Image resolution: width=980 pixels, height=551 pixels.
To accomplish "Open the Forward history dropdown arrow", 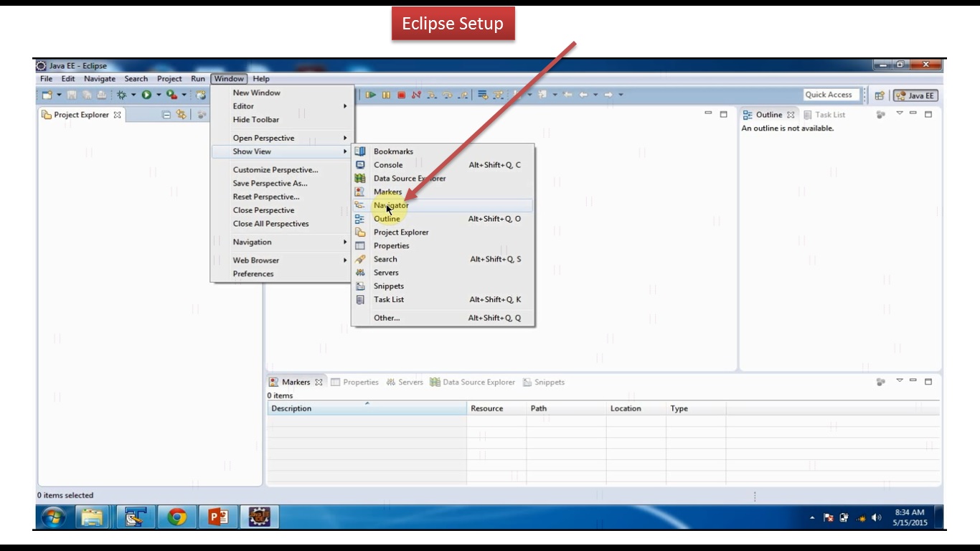I will [x=621, y=95].
